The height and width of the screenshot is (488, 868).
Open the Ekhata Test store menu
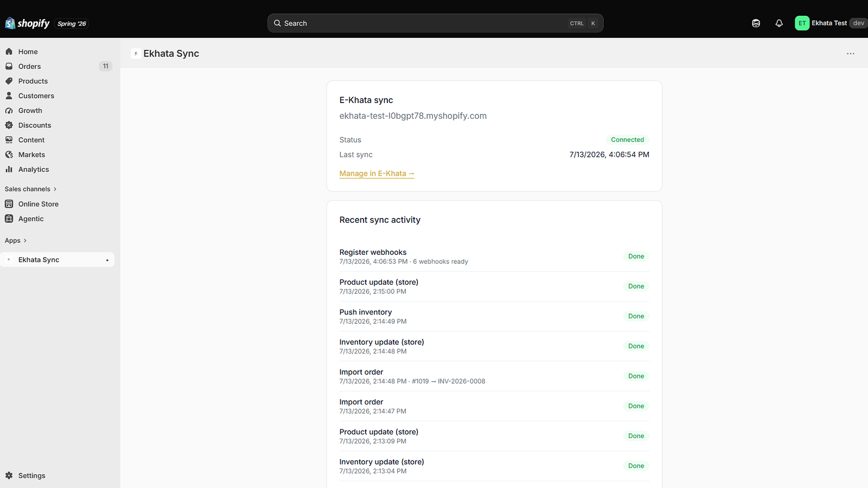click(831, 23)
